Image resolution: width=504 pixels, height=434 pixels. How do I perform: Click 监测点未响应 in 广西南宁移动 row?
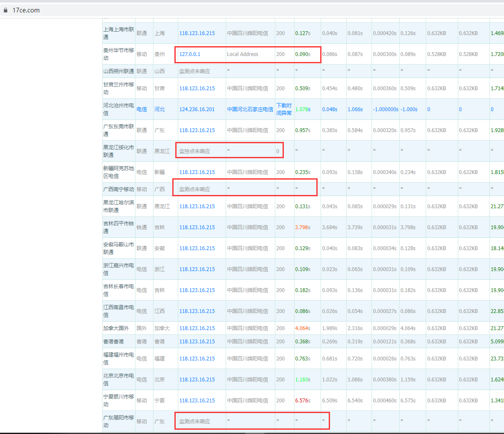[x=195, y=189]
